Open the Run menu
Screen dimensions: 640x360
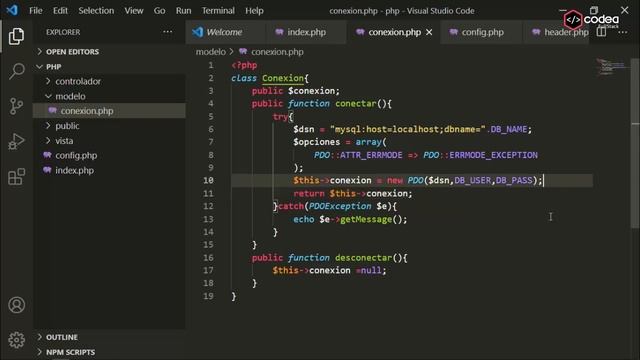(x=183, y=10)
